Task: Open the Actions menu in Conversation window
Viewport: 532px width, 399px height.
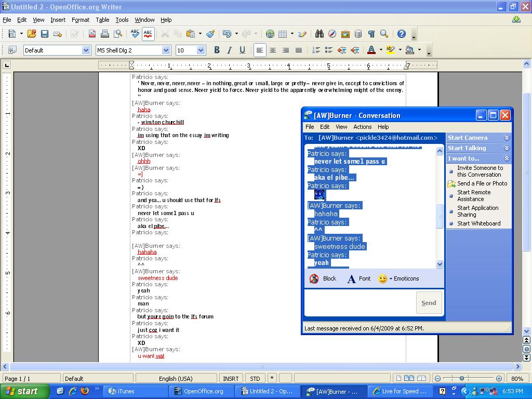Action: click(362, 127)
